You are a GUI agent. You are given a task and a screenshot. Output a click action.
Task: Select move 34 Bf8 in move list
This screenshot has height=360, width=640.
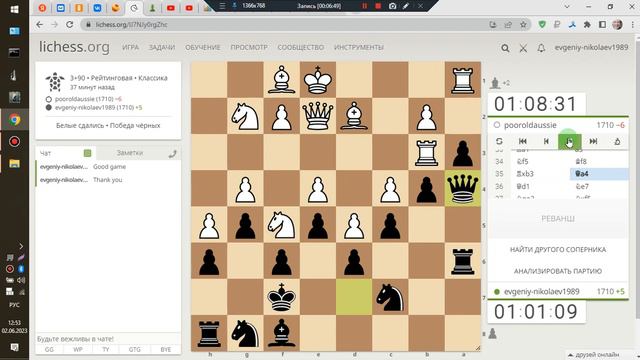click(599, 161)
